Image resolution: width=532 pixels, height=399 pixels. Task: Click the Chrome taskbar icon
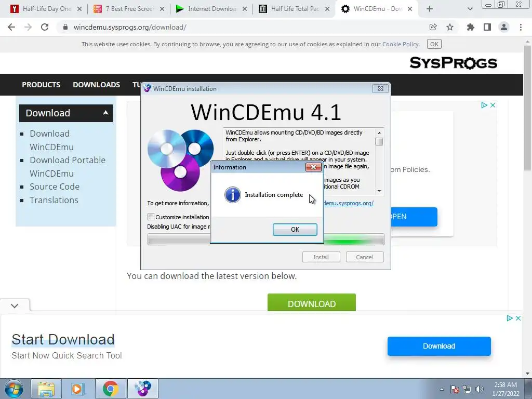110,389
